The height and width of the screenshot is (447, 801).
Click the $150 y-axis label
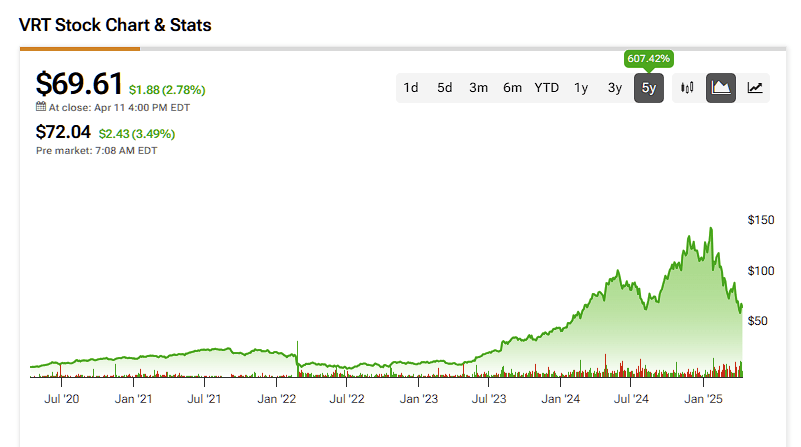761,220
